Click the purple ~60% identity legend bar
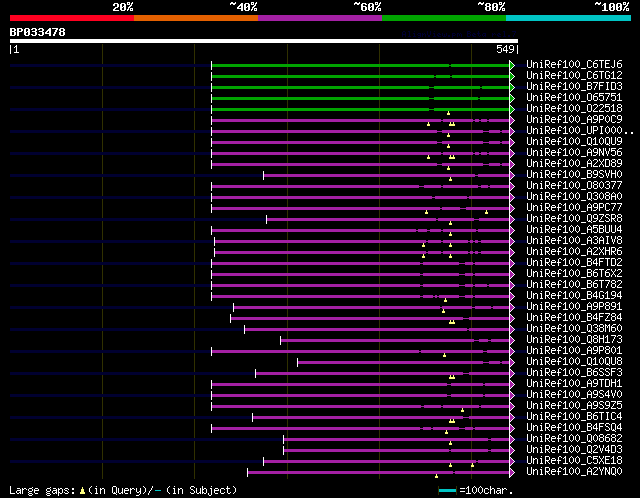 click(320, 18)
